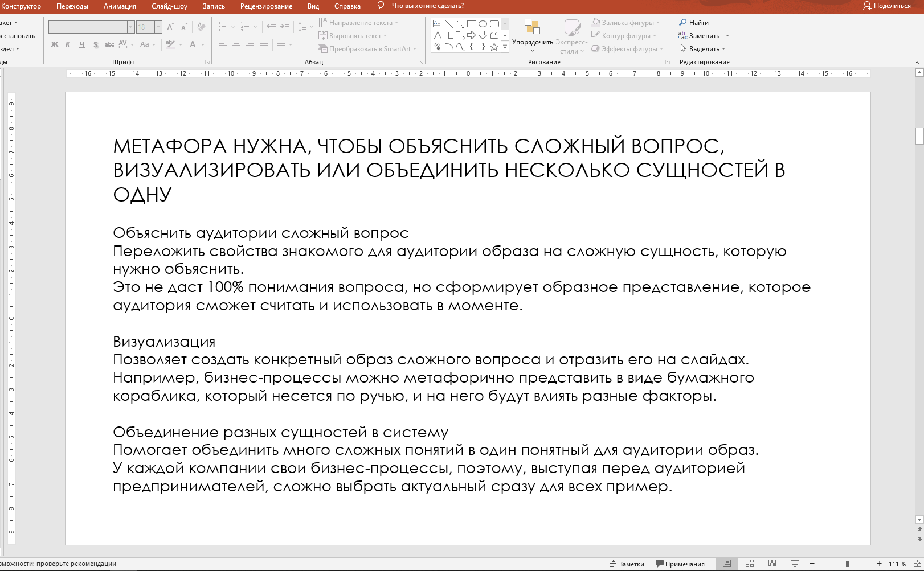Open the font name combo box dropdown
The image size is (924, 571).
tap(130, 27)
